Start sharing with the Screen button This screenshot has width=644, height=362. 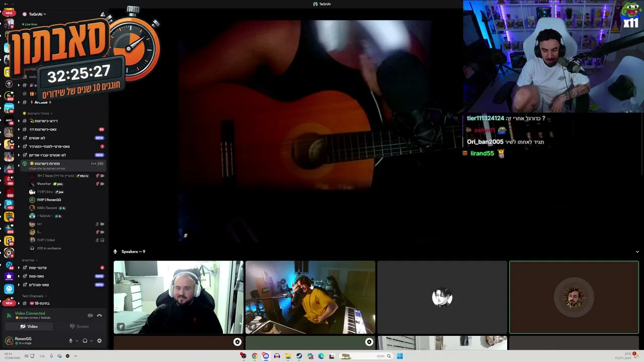point(79,326)
